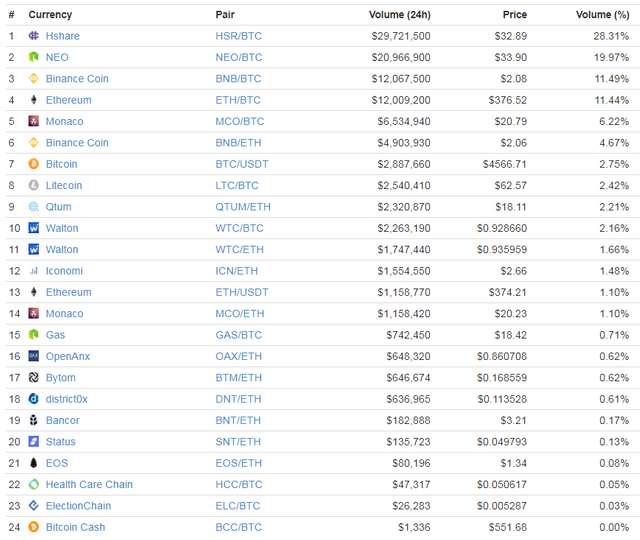Select the $29,721,500 volume value
This screenshot has height=540, width=640.
[401, 36]
